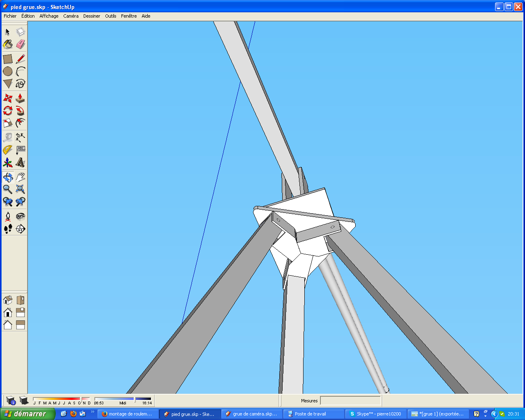Switch to the grue de caméra.skp window
The height and width of the screenshot is (420, 525).
click(252, 414)
